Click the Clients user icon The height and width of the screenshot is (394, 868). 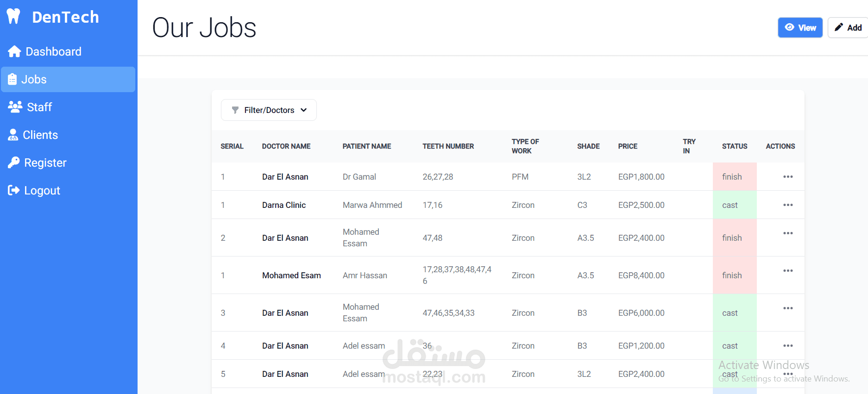click(x=13, y=135)
